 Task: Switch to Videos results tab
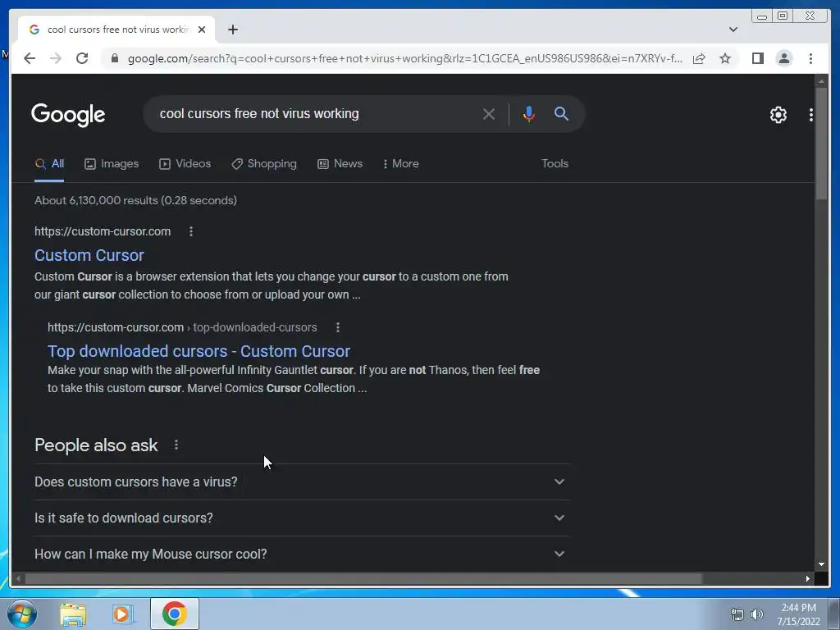point(185,164)
